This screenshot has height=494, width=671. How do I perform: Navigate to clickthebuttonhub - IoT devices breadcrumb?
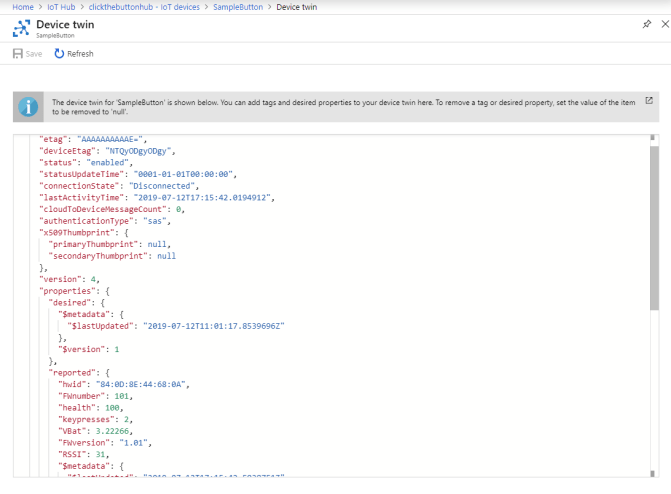(143, 7)
